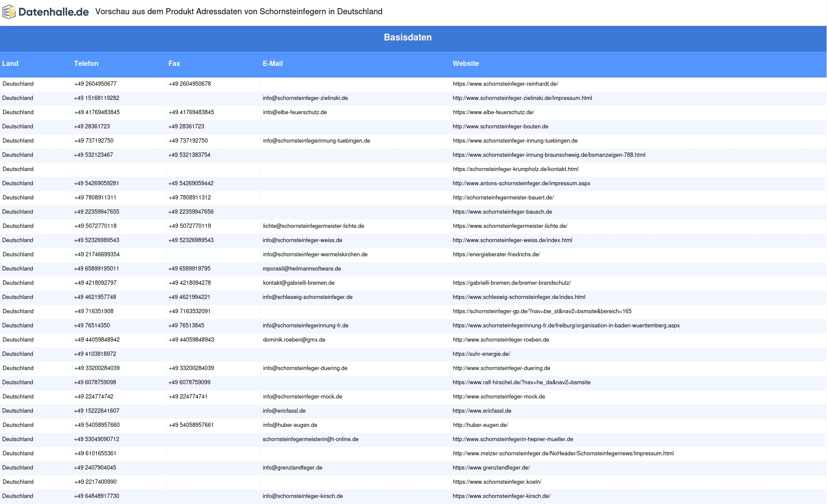
Task: Open the schornsteinfeger.koeln website link
Action: (497, 482)
